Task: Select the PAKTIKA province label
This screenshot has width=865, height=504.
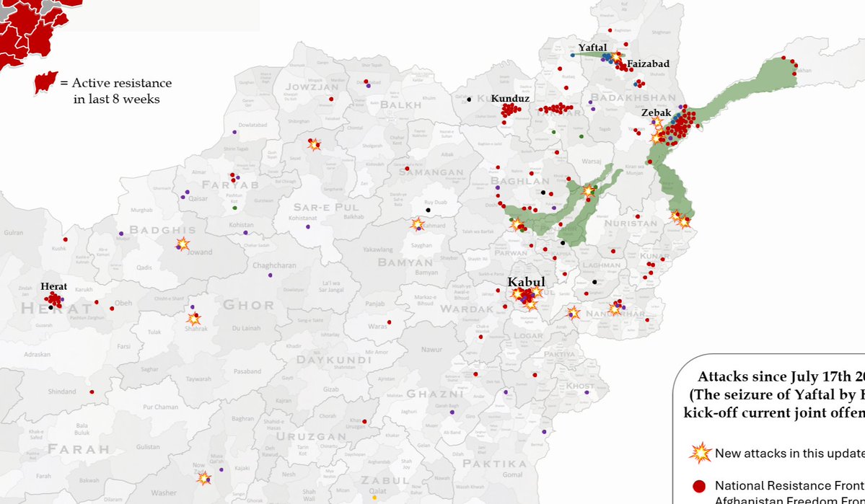Action: coord(495,464)
